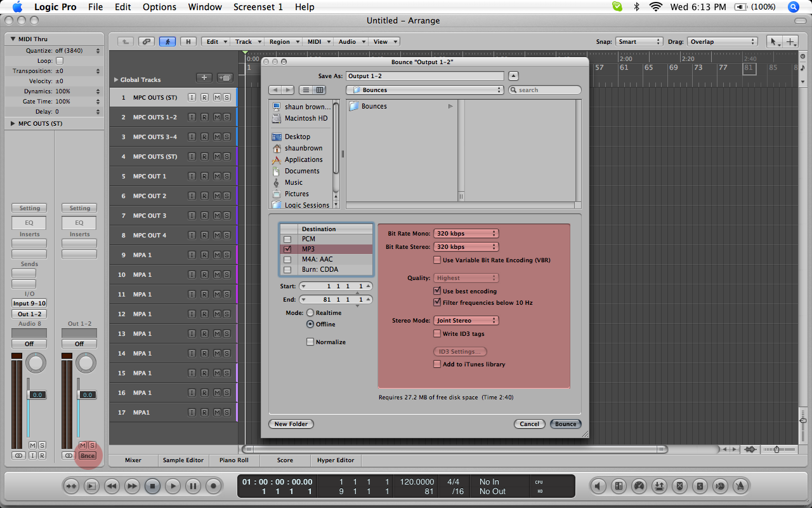Open the Arrange Region local menu
812x508 pixels.
(x=283, y=42)
